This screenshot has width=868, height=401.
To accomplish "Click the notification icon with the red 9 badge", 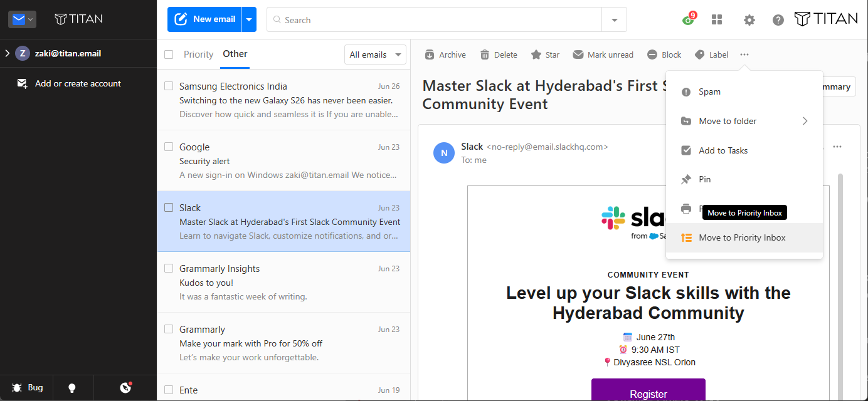I will coord(689,19).
